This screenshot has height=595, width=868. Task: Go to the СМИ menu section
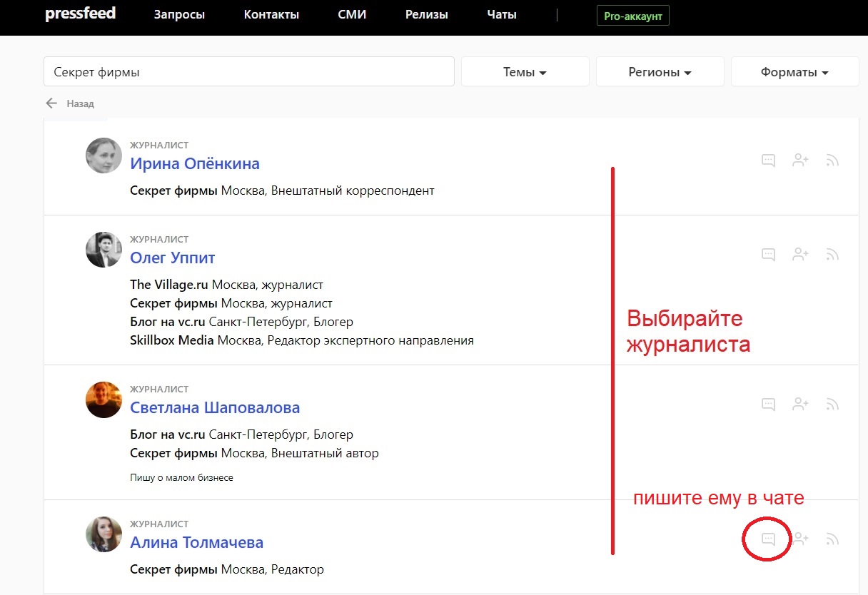coord(352,15)
